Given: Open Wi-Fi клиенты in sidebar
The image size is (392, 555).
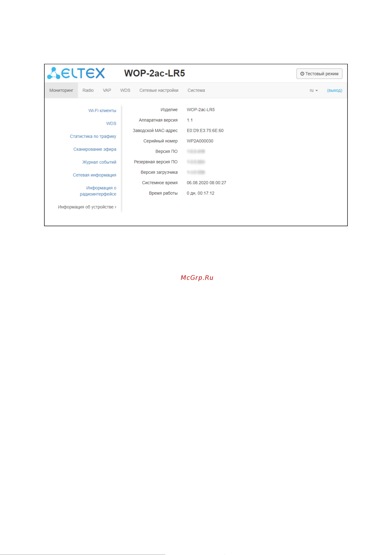Looking at the screenshot, I should point(102,111).
